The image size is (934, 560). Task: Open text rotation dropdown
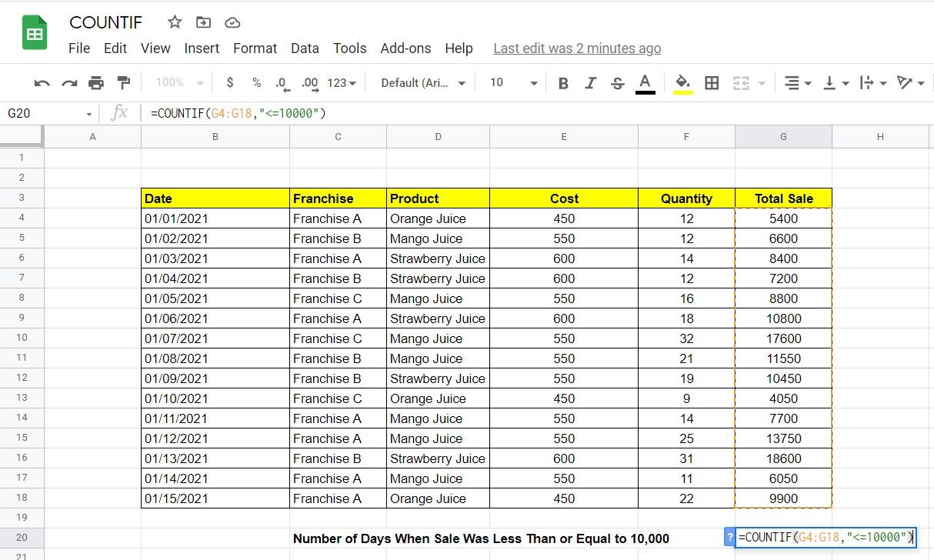[x=910, y=83]
